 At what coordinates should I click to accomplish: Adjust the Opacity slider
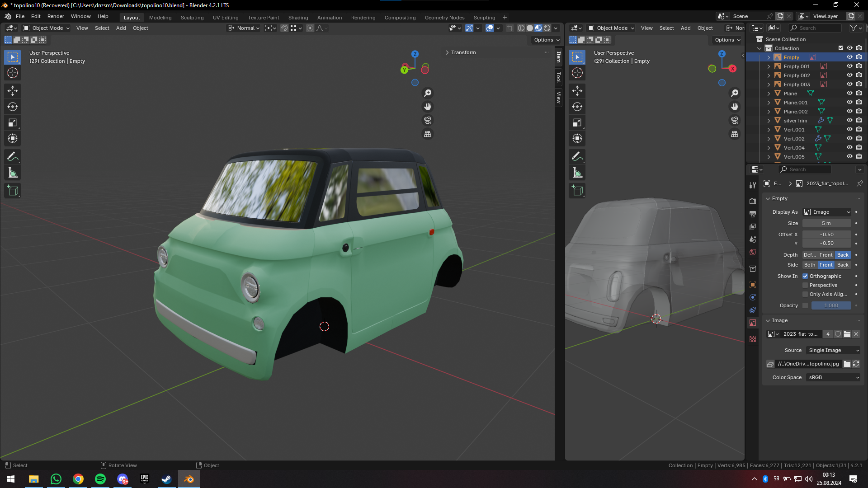coord(831,305)
